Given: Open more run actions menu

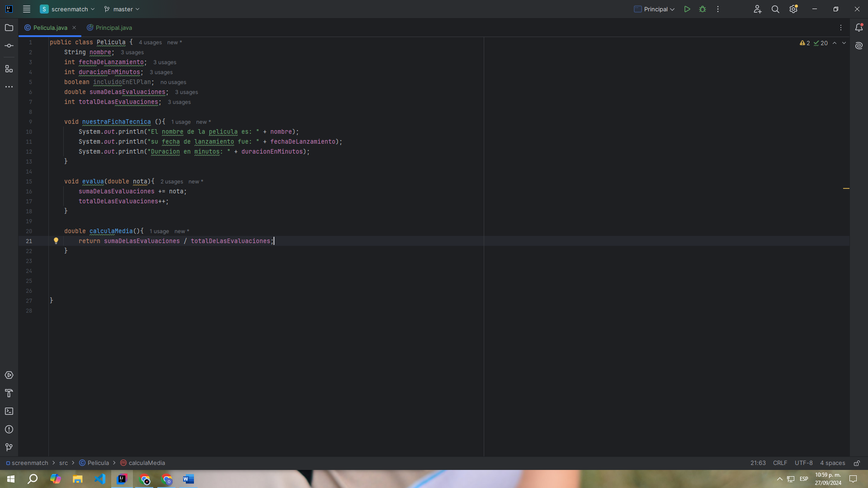Looking at the screenshot, I should pyautogui.click(x=718, y=9).
